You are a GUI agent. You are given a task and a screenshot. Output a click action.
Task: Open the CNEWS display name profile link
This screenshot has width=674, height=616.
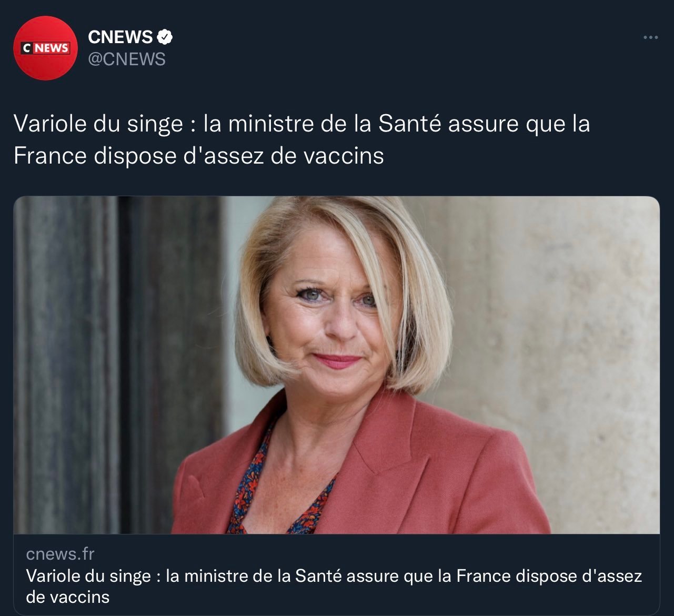[120, 37]
